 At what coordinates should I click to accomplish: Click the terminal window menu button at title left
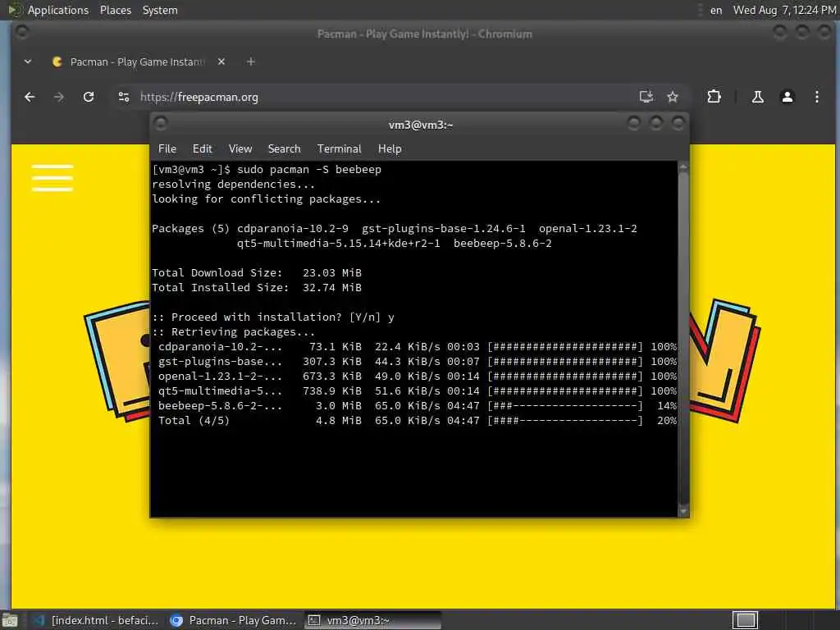(160, 124)
